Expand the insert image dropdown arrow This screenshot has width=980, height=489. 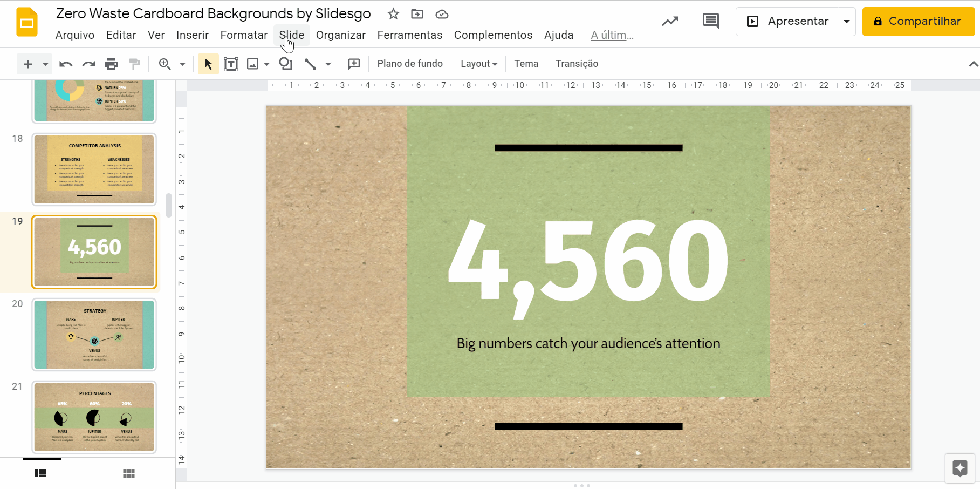pyautogui.click(x=266, y=64)
